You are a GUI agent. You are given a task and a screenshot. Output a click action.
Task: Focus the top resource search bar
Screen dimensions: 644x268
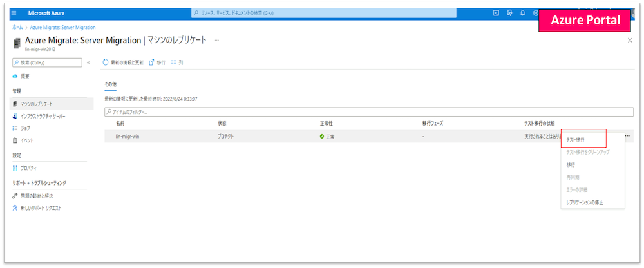pyautogui.click(x=324, y=13)
